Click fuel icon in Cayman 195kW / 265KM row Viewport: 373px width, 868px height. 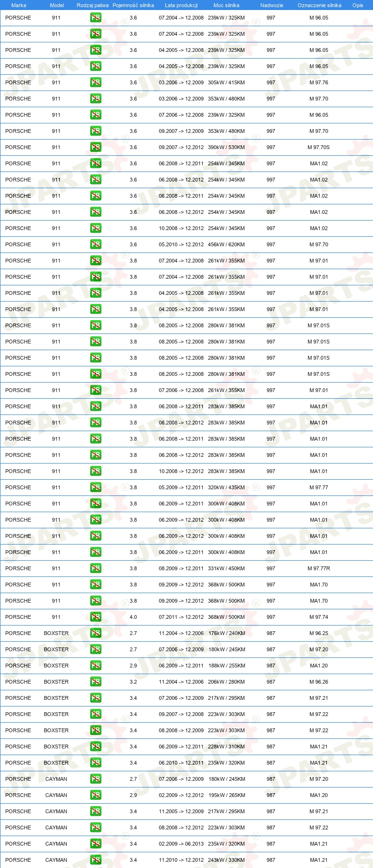click(x=95, y=795)
